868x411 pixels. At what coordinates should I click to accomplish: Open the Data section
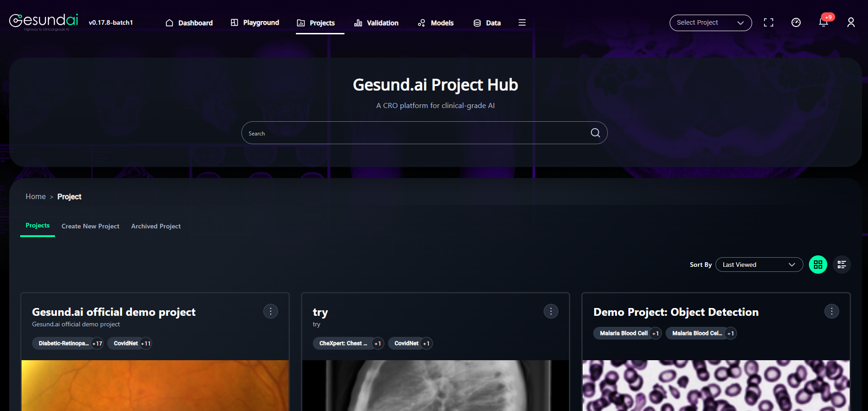click(487, 23)
